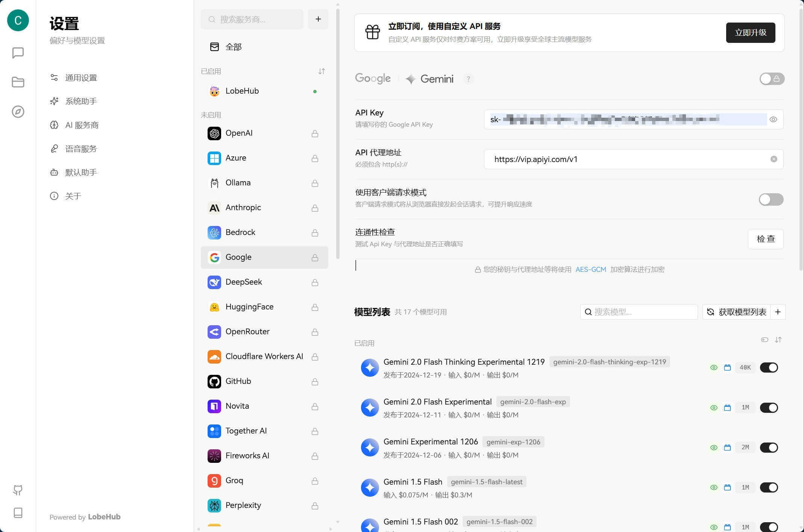Click lock icon next to OpenAI
The height and width of the screenshot is (532, 804).
(315, 133)
